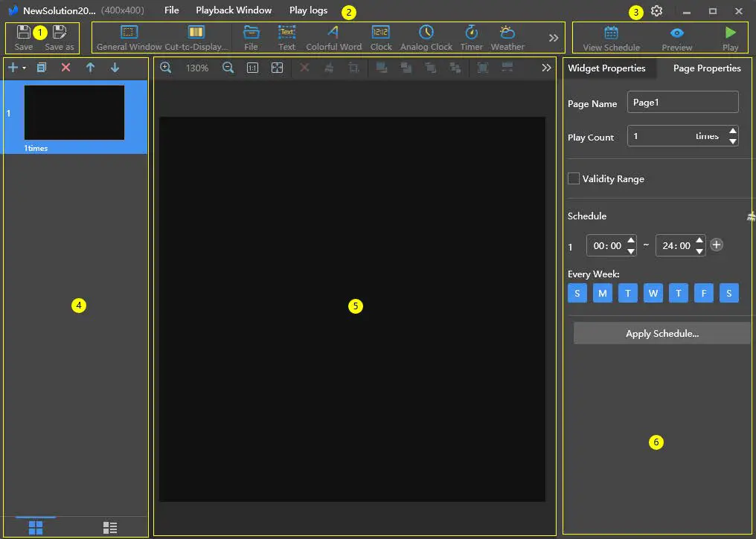Start playback with the Play button
This screenshot has height=539, width=756.
729,36
